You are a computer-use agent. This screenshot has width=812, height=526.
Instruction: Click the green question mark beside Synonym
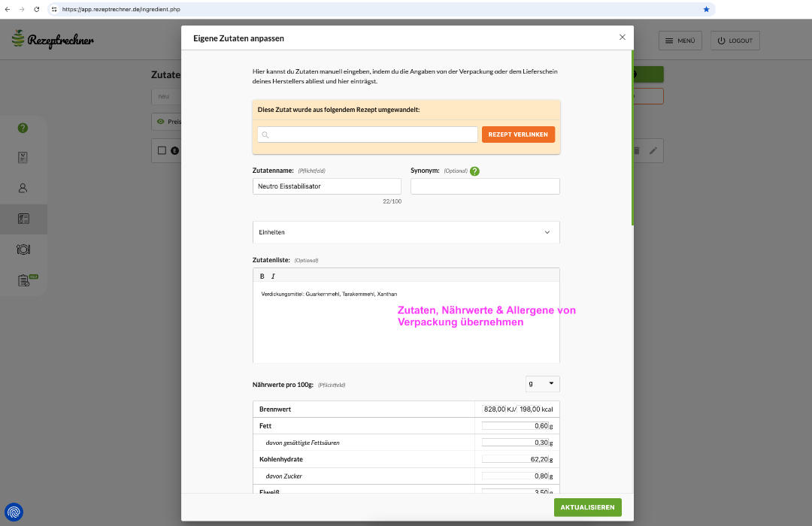point(474,171)
